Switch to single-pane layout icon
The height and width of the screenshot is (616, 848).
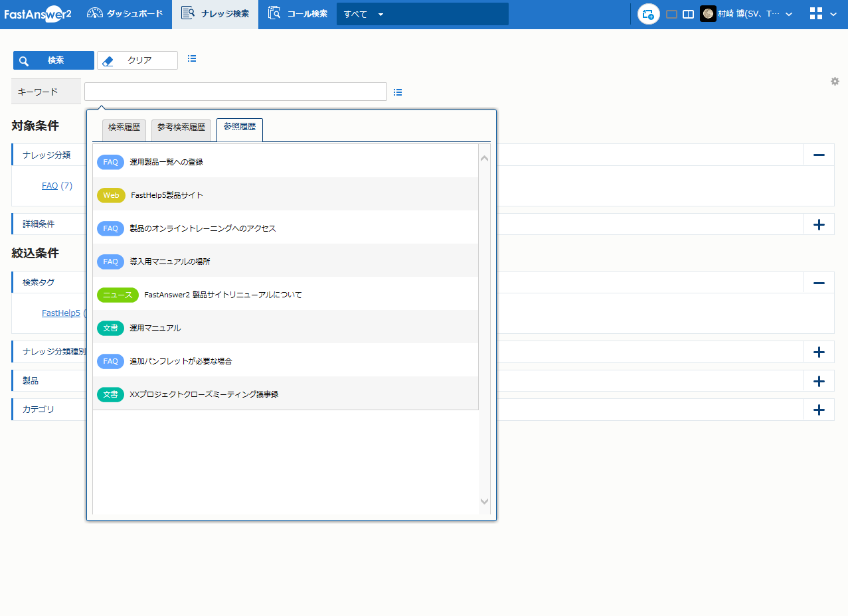(671, 14)
